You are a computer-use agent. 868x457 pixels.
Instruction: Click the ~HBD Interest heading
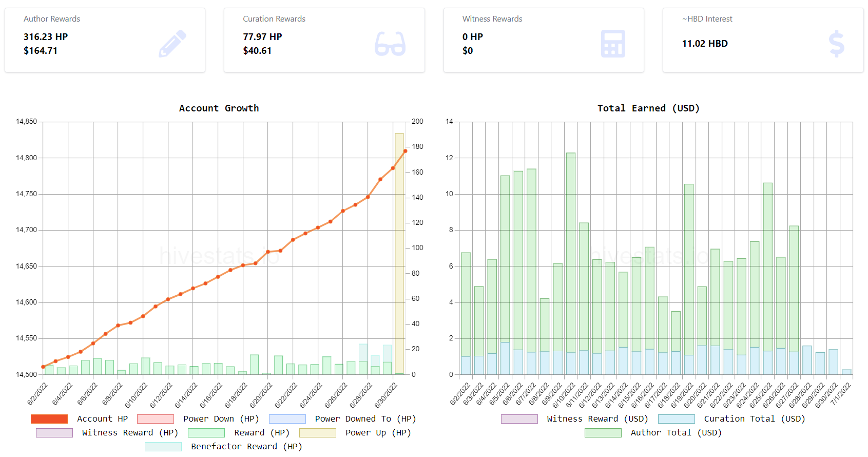[x=707, y=19]
